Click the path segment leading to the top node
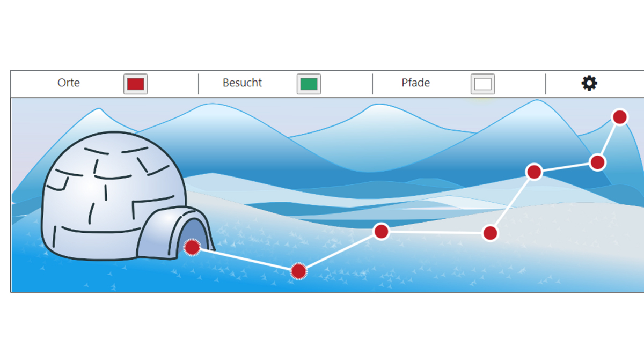This screenshot has height=362, width=644. coord(609,139)
